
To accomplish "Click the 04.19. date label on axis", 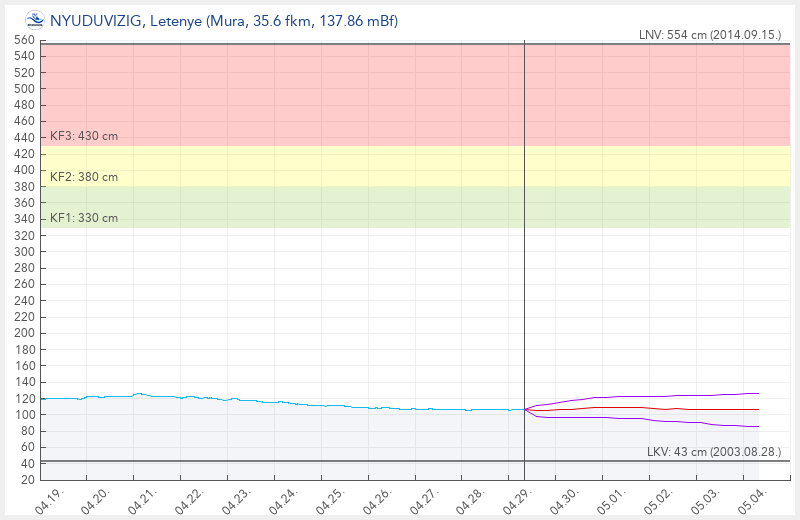I will 47,500.
